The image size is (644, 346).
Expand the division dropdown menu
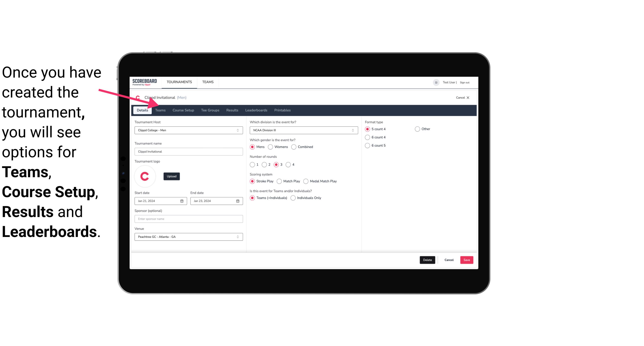pyautogui.click(x=352, y=130)
